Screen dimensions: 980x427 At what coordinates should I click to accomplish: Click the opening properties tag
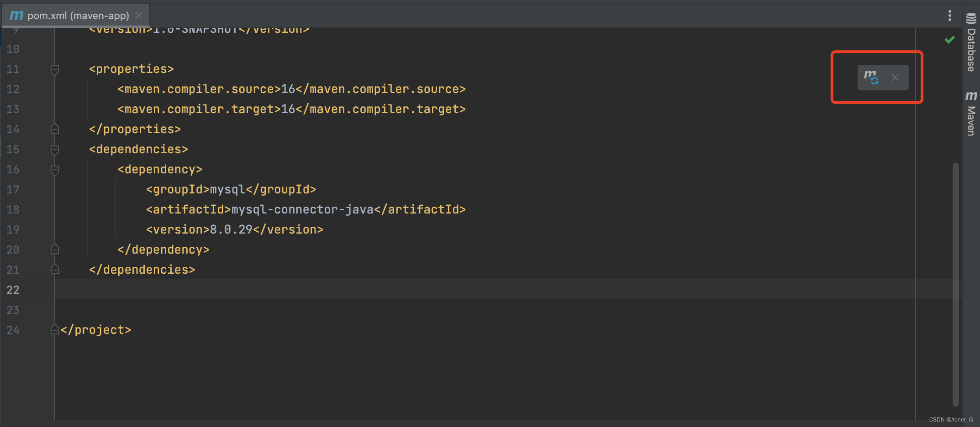tap(132, 69)
